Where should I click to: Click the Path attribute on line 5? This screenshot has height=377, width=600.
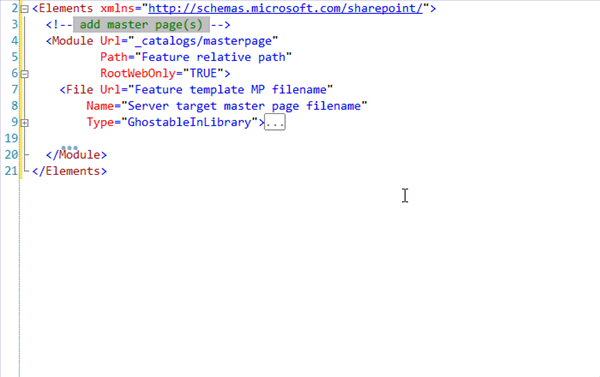click(x=114, y=57)
